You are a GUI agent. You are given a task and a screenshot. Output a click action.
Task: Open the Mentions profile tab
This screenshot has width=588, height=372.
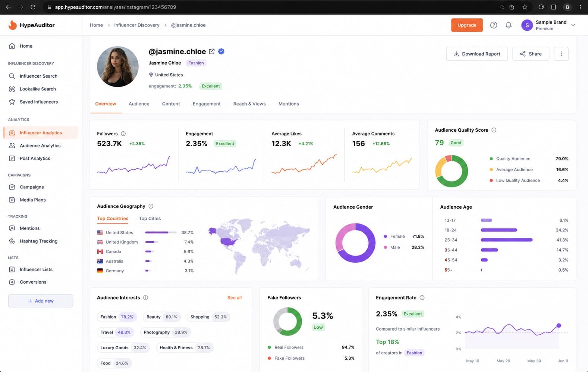(x=289, y=104)
